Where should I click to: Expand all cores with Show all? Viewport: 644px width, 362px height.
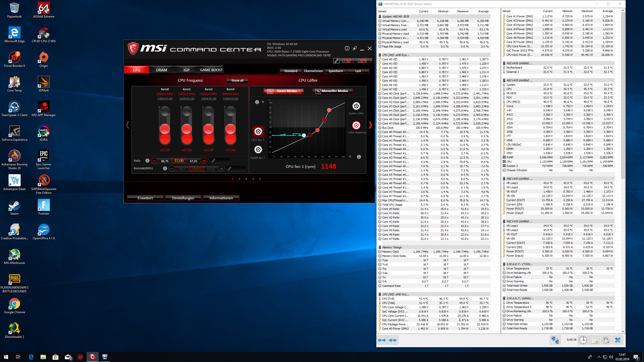click(237, 81)
